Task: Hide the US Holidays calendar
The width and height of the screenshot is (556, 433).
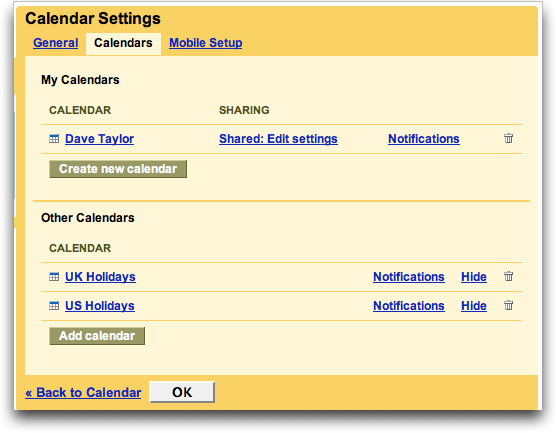Action: (474, 306)
